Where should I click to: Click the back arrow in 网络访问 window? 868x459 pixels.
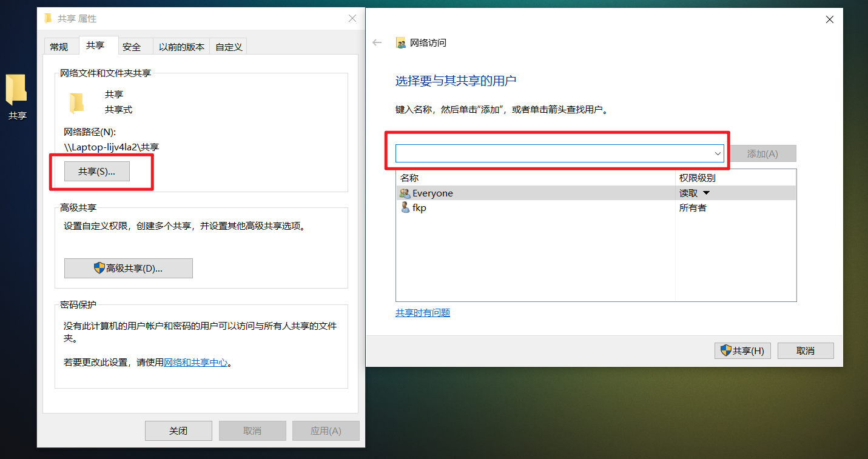point(377,42)
